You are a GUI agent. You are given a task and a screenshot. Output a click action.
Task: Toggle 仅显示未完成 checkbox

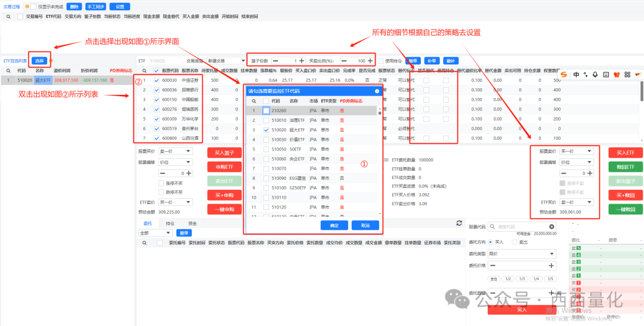33,7
